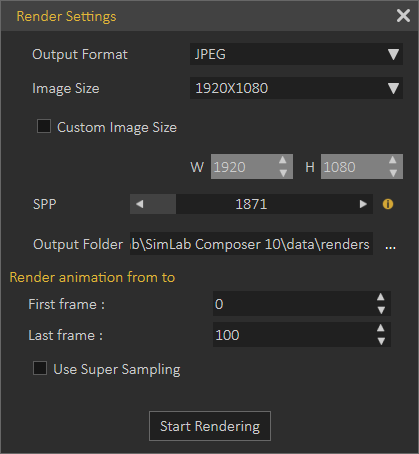Enable the Custom Image Size checkbox
The width and height of the screenshot is (419, 454).
44,126
